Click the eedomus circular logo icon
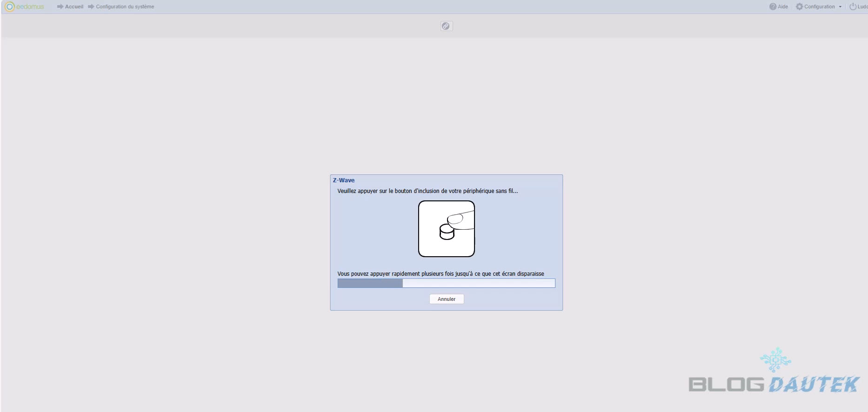868x412 pixels. 9,7
